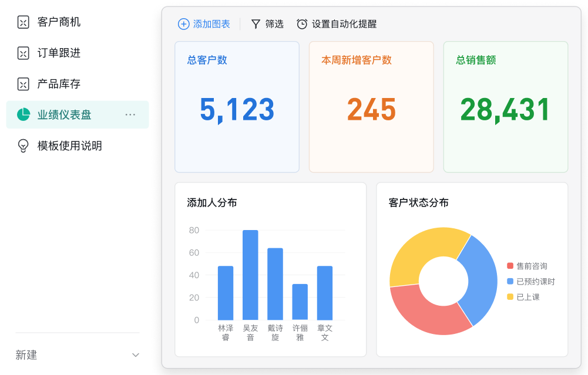Click the 产品库存 table icon
Screen dimensions: 588x375
(23, 84)
